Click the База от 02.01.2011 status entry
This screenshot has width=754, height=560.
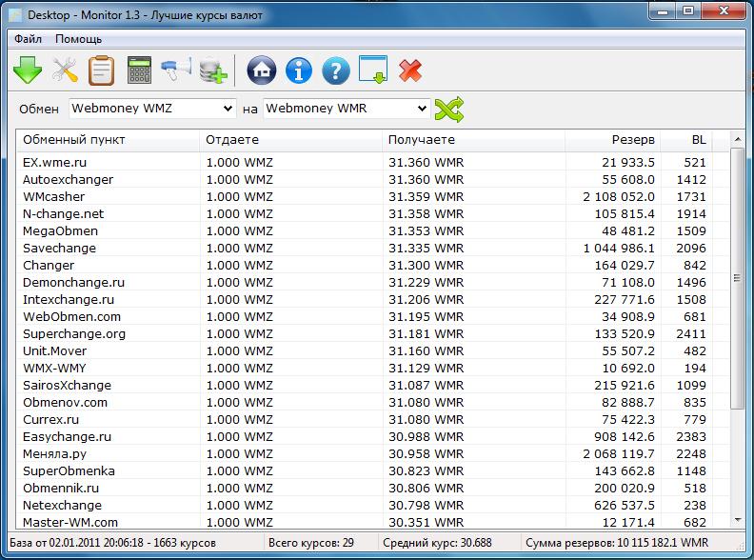(112, 543)
